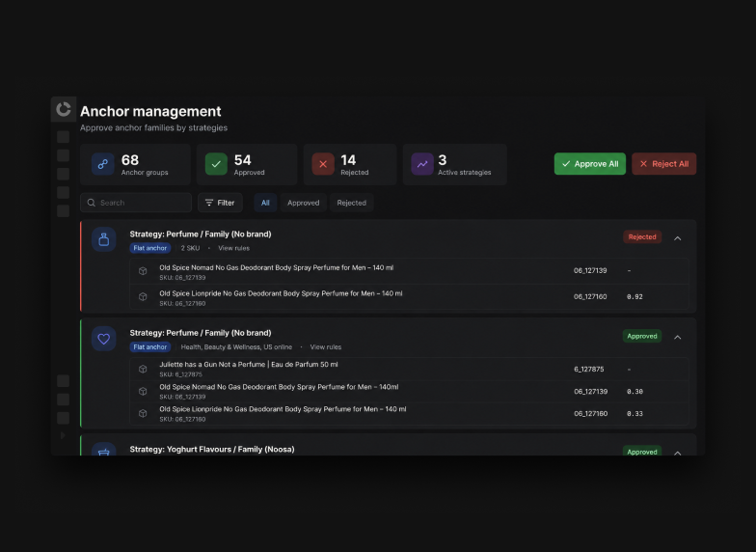Screen dimensions: 756x552
Task: Click the 2 SKU label
Action: [190, 248]
